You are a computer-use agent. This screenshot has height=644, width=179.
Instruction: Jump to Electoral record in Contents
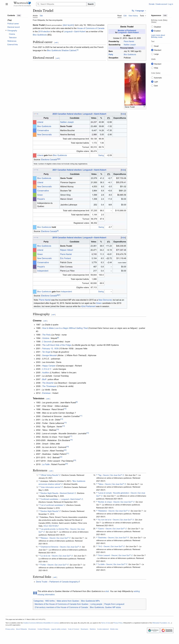tap(13, 27)
